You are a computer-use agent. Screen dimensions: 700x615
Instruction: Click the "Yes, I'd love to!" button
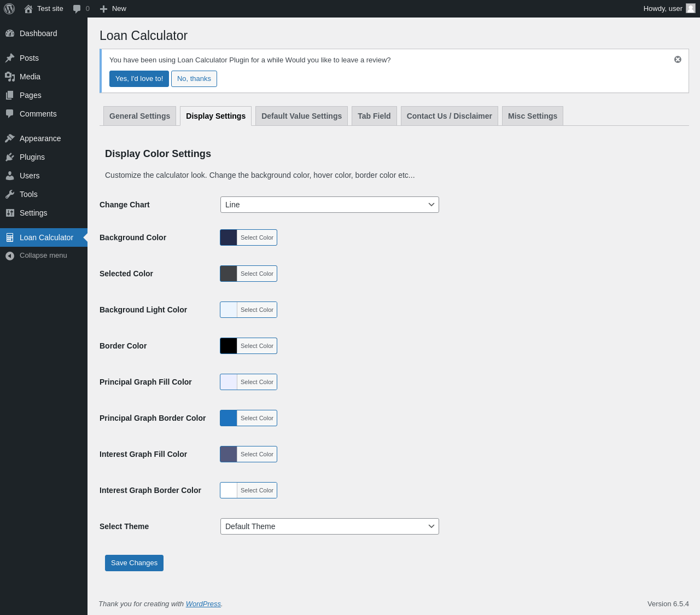pos(139,79)
